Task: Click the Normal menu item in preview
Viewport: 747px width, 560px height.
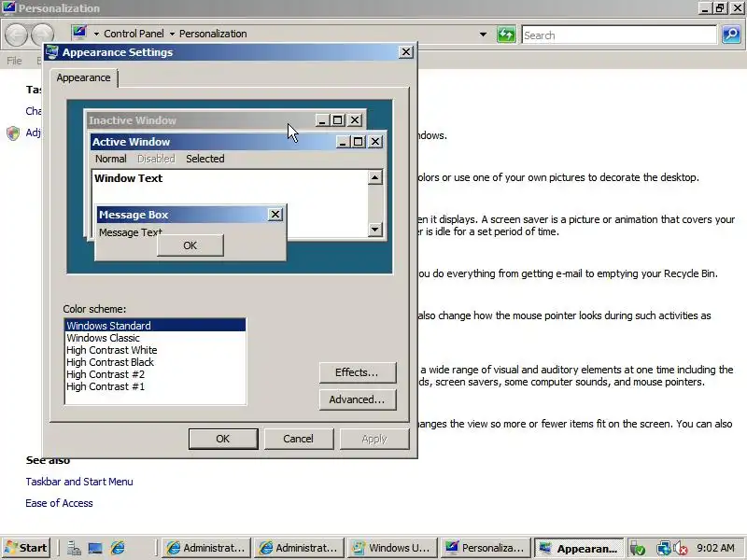Action: (110, 159)
